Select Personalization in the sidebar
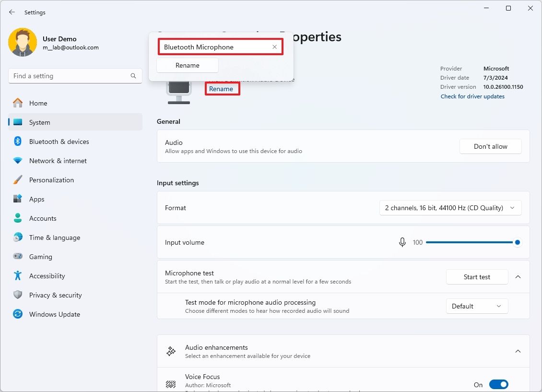 tap(51, 180)
